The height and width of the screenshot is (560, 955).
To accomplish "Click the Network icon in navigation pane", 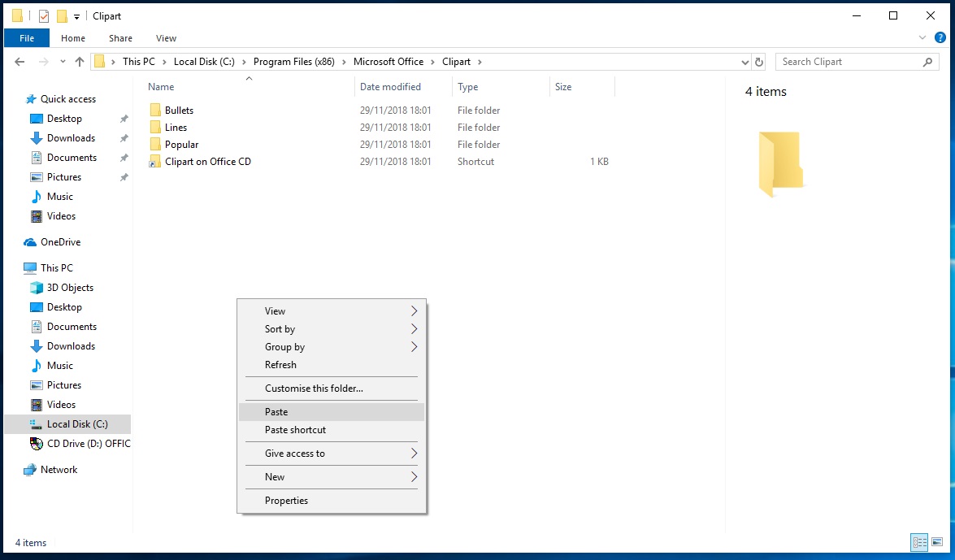I will (30, 470).
